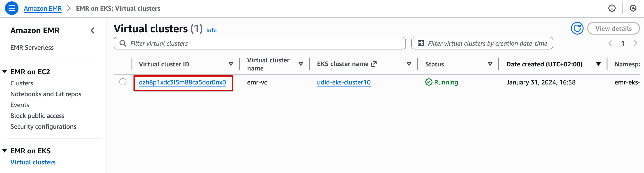This screenshot has height=173, width=644.
Task: Open the Date created sort dropdown
Action: point(598,64)
